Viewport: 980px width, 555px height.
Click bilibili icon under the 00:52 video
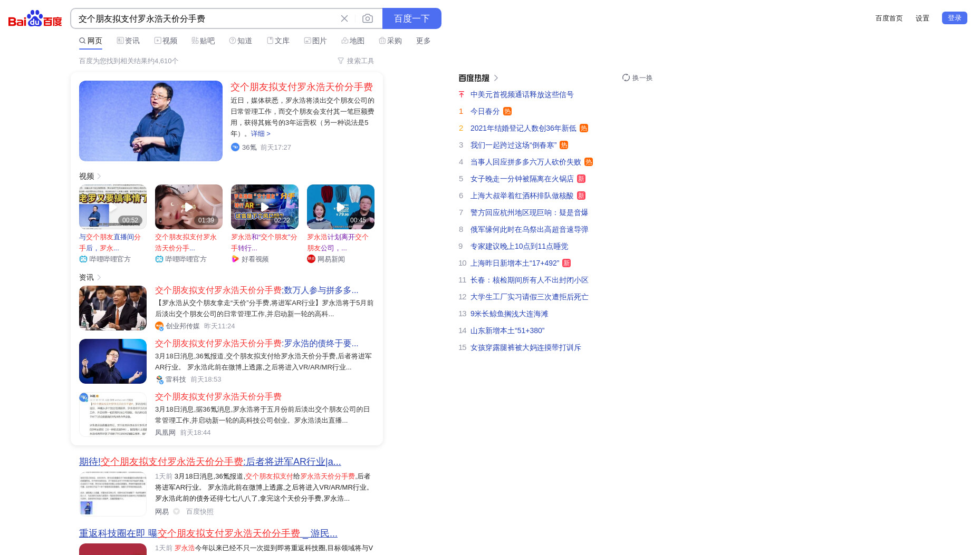83,259
